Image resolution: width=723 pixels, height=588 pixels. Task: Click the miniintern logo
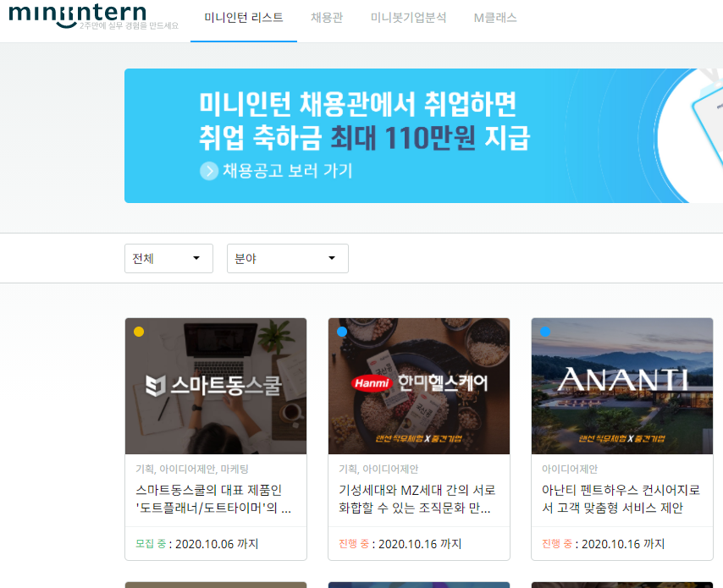78,14
